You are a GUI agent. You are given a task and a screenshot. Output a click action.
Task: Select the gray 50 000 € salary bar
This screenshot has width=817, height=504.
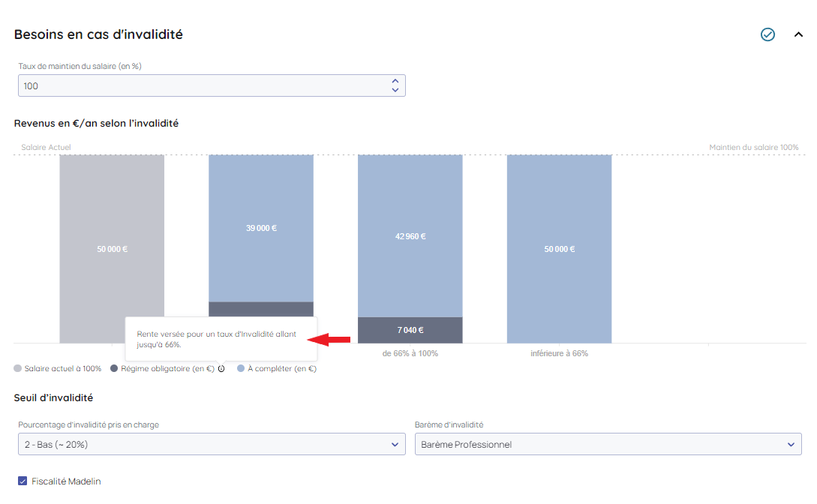point(112,249)
